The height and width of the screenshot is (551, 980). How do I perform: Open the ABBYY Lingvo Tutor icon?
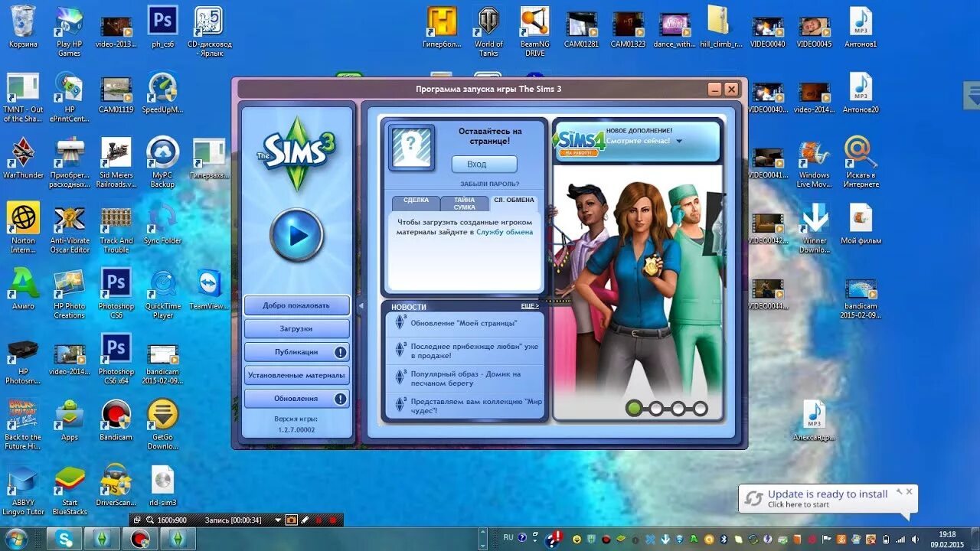coord(23,490)
